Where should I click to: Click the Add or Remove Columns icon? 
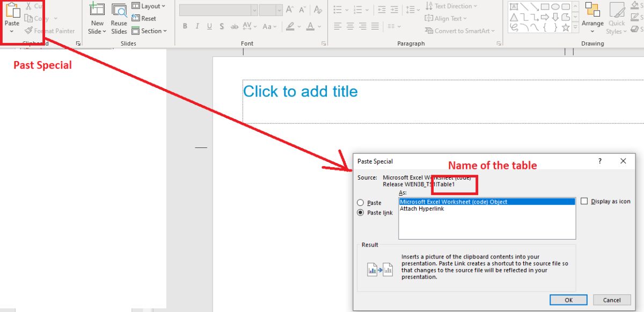point(392,26)
